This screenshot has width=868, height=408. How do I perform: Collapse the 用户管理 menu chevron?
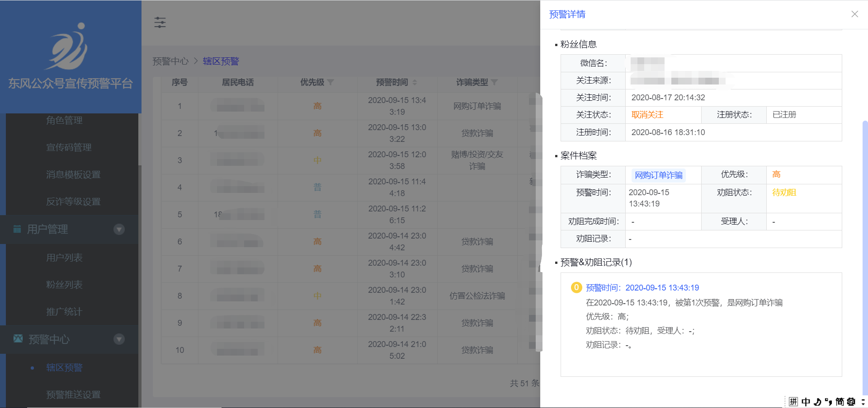point(119,229)
